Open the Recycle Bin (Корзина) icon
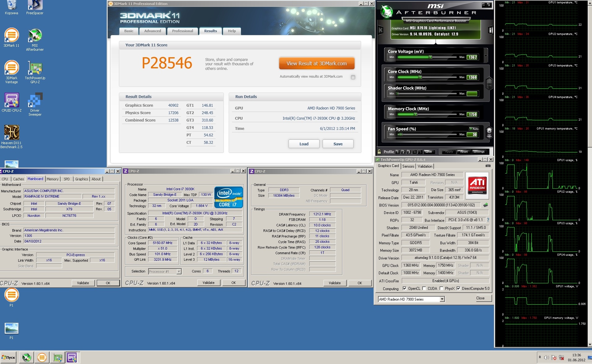592x364 pixels. 11,8
